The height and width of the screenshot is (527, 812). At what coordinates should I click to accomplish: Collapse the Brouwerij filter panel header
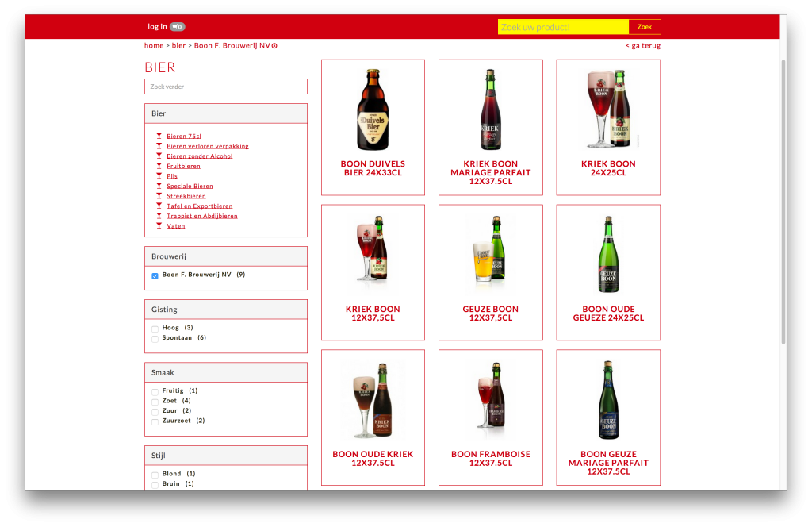coord(225,256)
